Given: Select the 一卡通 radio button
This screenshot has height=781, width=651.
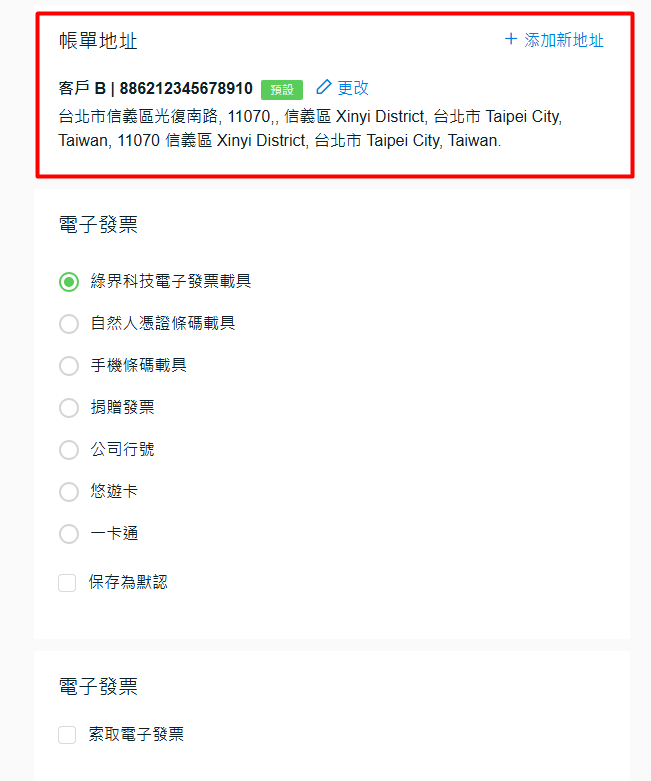Looking at the screenshot, I should (69, 534).
